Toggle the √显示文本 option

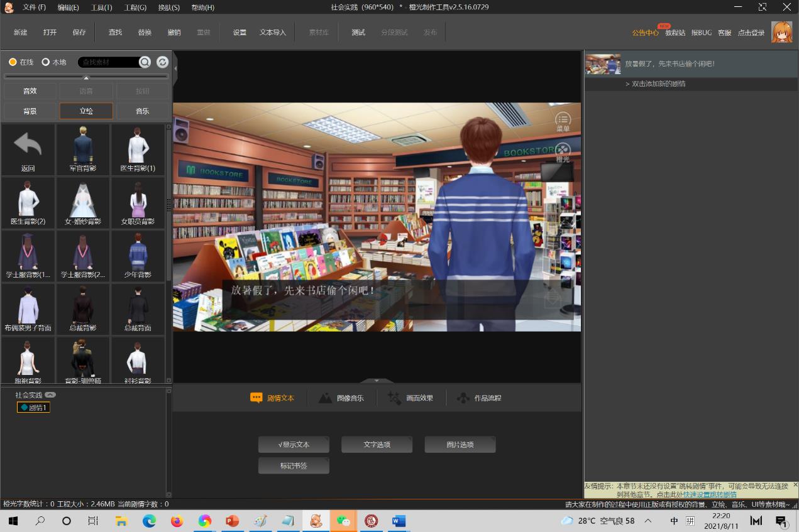pos(294,445)
